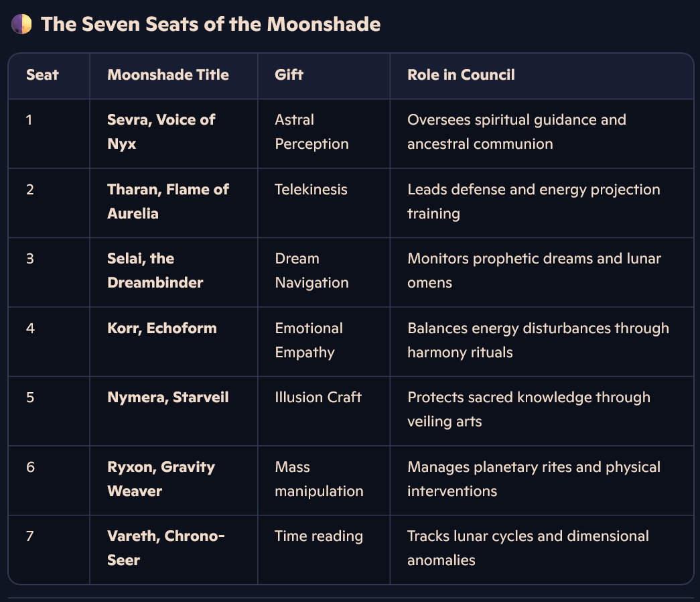
Task: Select the Moonshade Title column header
Action: 168,74
